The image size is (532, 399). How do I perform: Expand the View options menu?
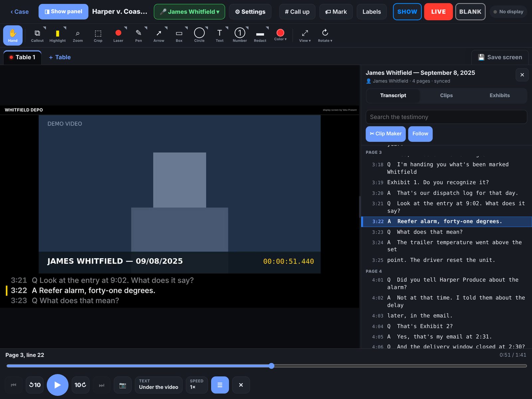point(305,35)
